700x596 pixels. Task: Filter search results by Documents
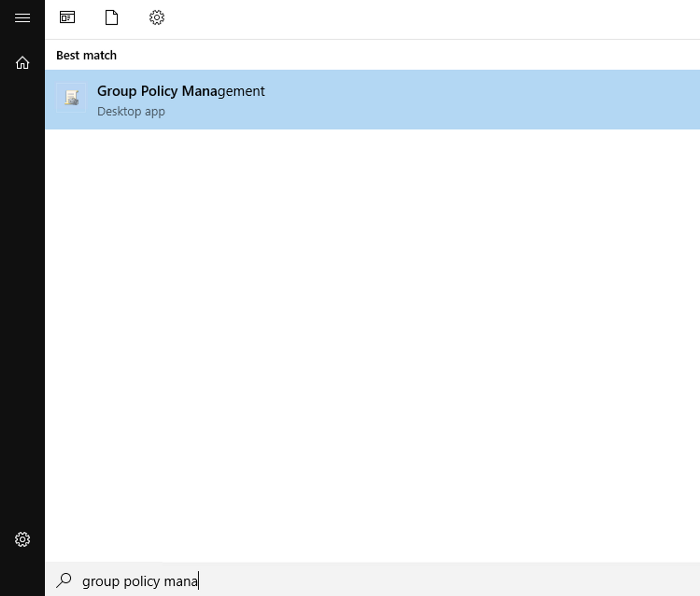111,17
